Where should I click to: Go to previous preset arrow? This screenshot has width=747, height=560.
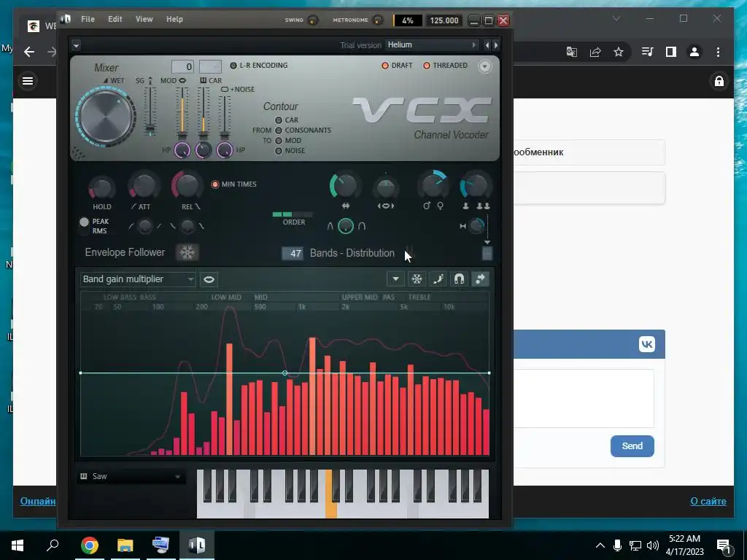(487, 45)
